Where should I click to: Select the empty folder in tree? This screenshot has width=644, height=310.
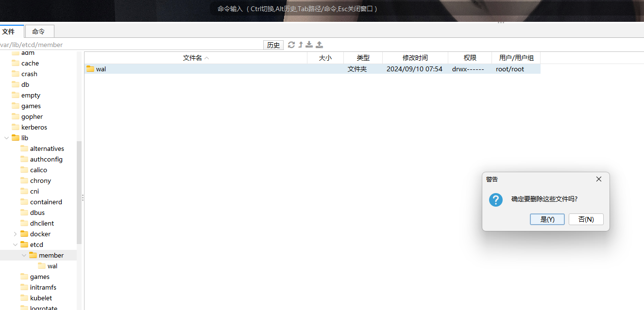pyautogui.click(x=31, y=95)
